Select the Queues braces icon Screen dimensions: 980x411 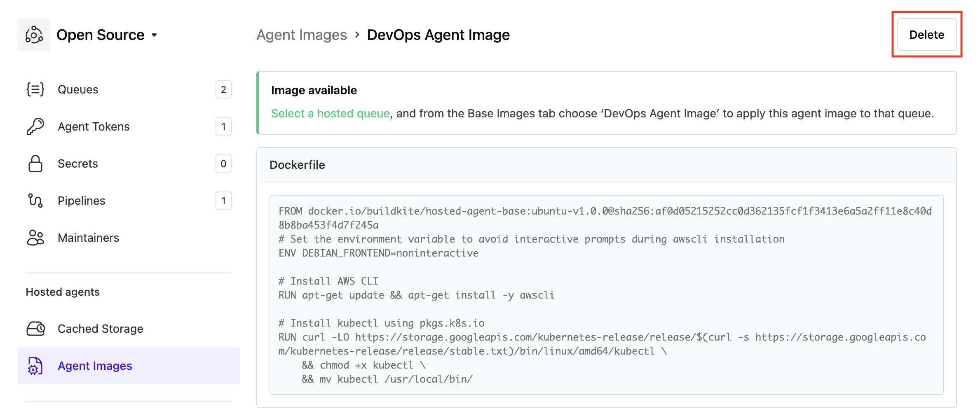point(35,89)
